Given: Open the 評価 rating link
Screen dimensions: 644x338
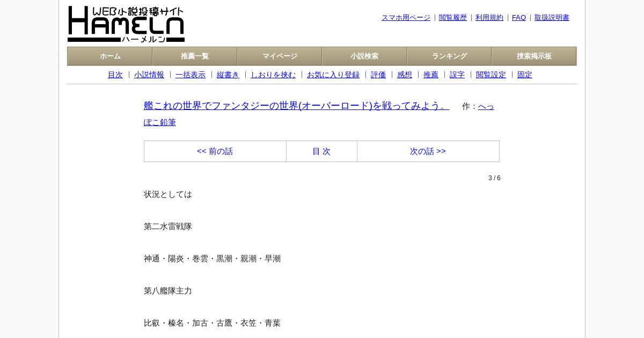Looking at the screenshot, I should (x=378, y=75).
